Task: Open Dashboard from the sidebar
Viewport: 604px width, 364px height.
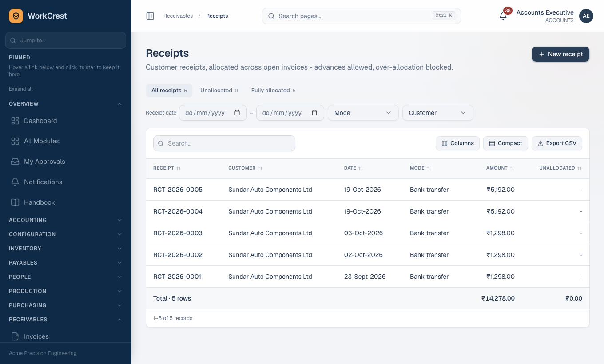Action: pyautogui.click(x=66, y=121)
